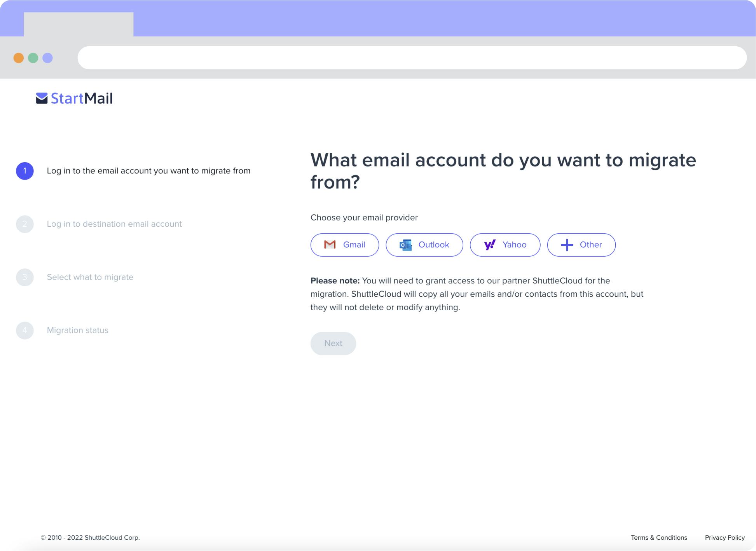
Task: Click the orange browser window dot
Action: (18, 58)
